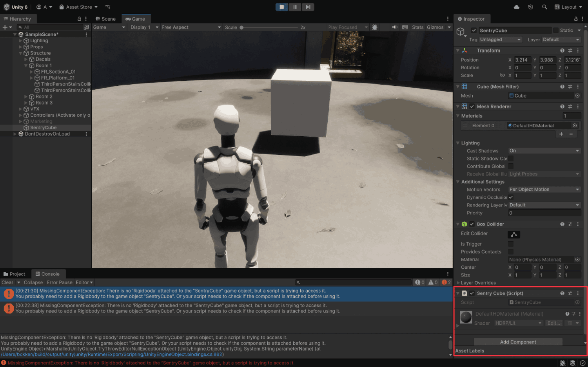Open the Free Aspect dropdown
Image resolution: width=588 pixels, height=367 pixels.
tap(191, 27)
